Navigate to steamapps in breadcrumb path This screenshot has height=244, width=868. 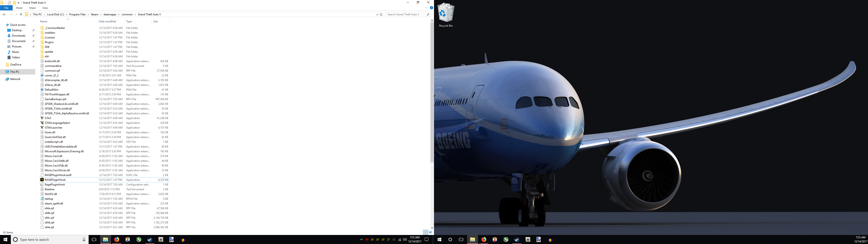tap(109, 14)
